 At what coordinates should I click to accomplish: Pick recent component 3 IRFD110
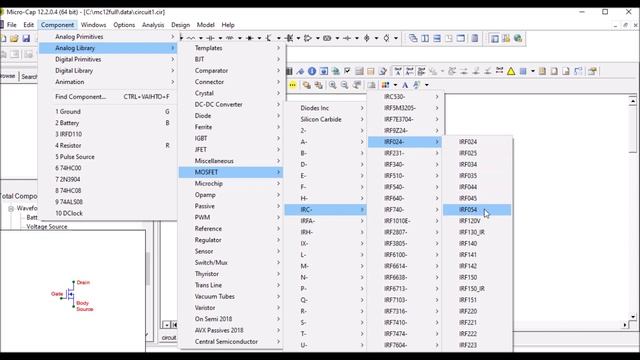108,134
